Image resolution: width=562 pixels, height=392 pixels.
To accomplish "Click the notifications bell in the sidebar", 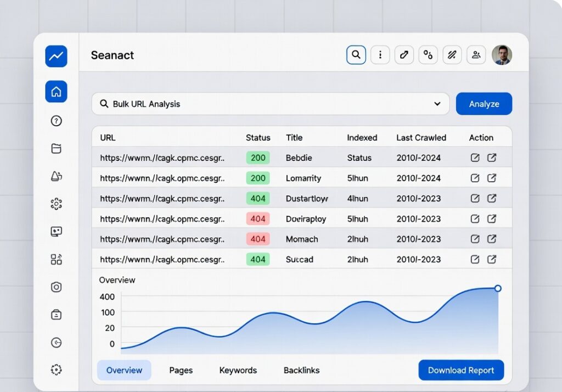I will 56,176.
